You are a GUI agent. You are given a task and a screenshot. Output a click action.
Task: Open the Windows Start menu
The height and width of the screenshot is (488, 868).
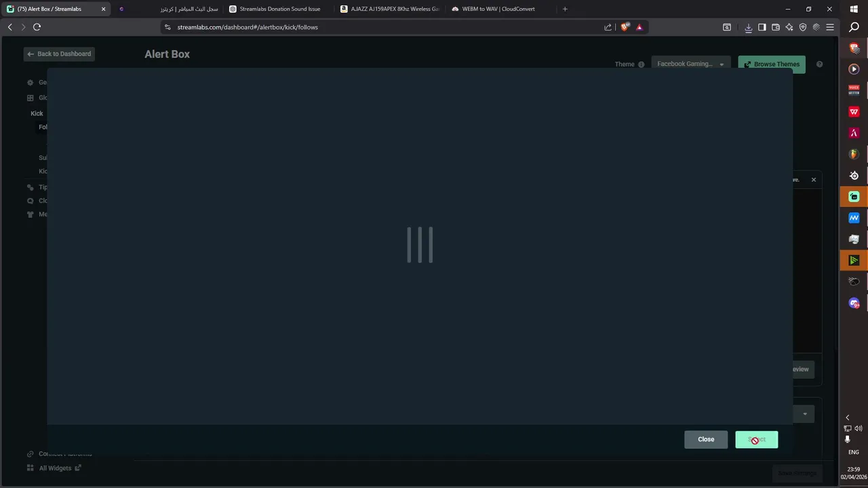854,9
